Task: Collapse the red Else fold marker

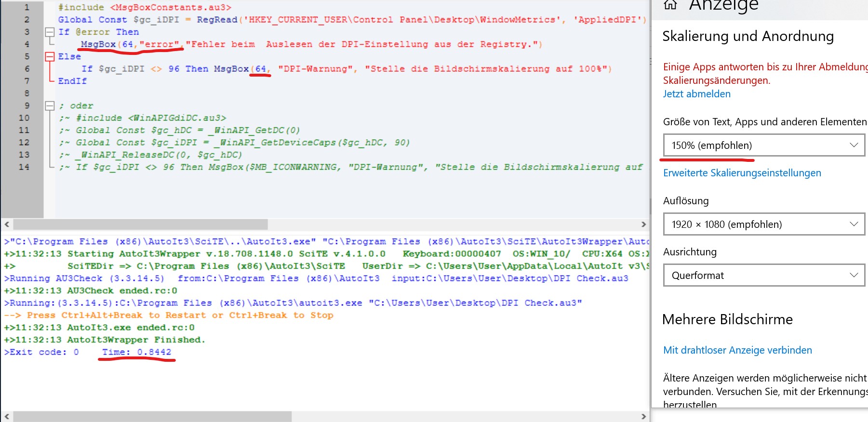Action: coord(50,57)
